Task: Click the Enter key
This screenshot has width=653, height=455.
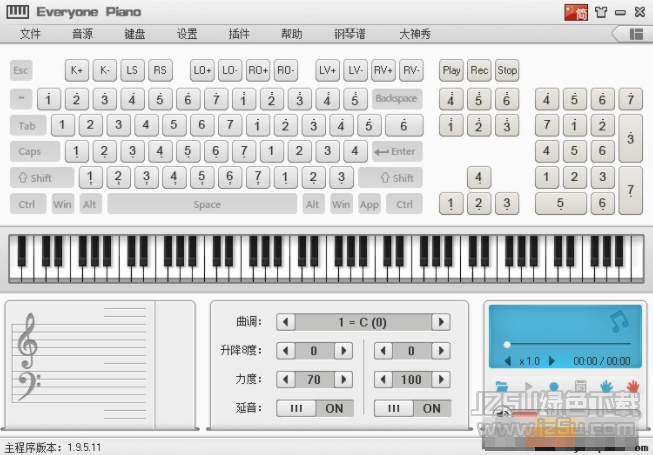Action: click(x=397, y=152)
